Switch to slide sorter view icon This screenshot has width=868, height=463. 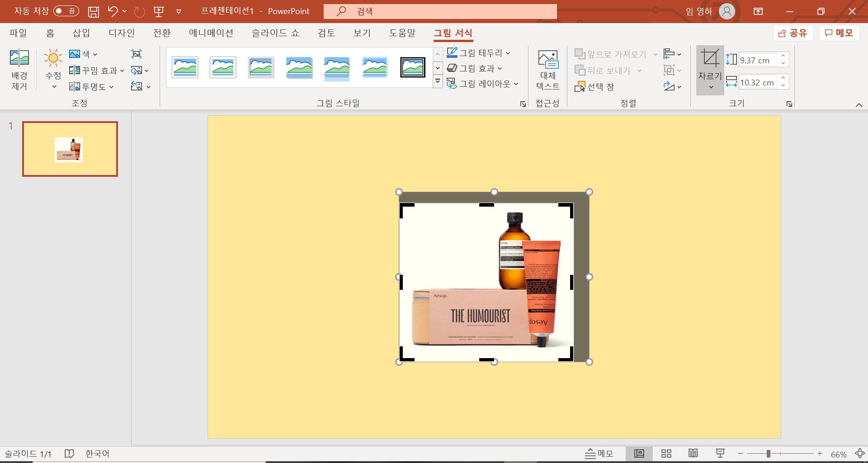(666, 454)
